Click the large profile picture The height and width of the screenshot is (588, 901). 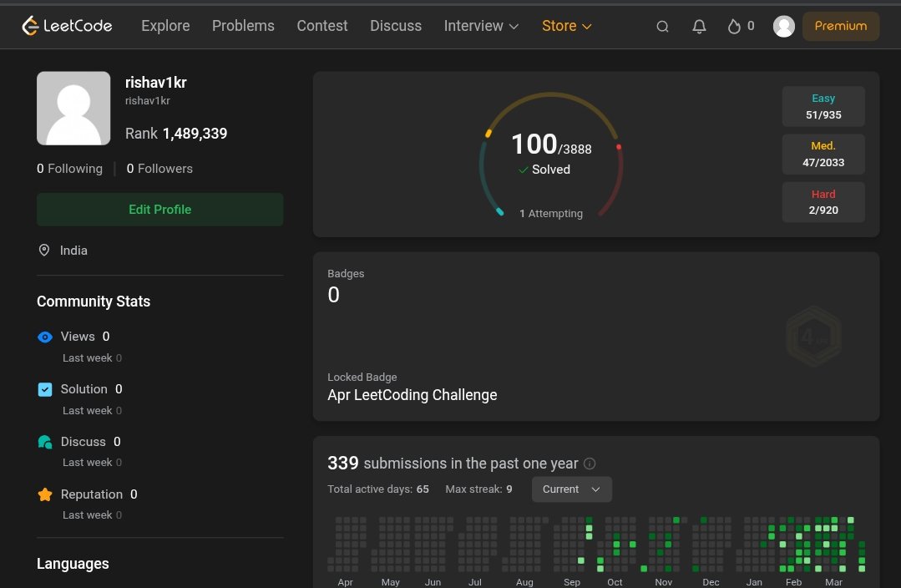(x=73, y=108)
